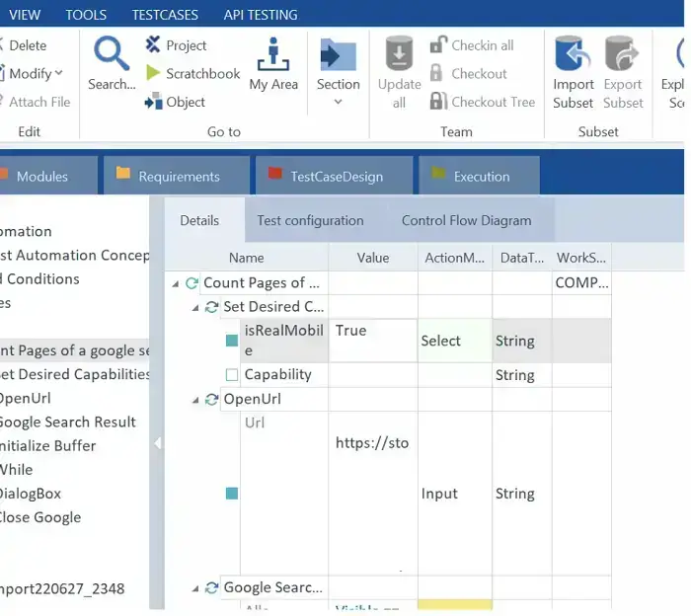Click the https://sto Value field
691x616 pixels.
tap(372, 443)
